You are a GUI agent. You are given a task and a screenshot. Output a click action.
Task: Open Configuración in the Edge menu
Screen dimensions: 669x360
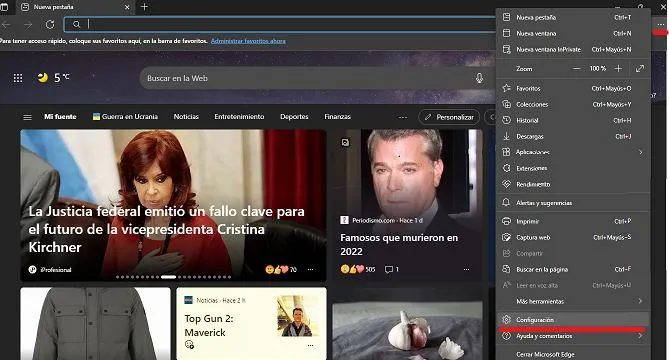[573, 319]
